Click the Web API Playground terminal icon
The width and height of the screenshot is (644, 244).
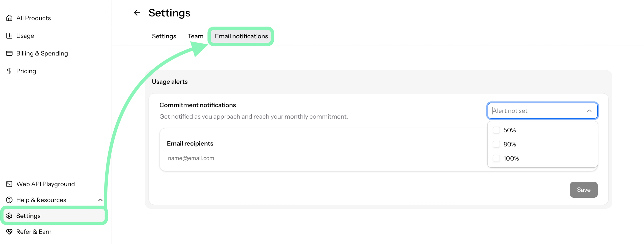[9, 184]
